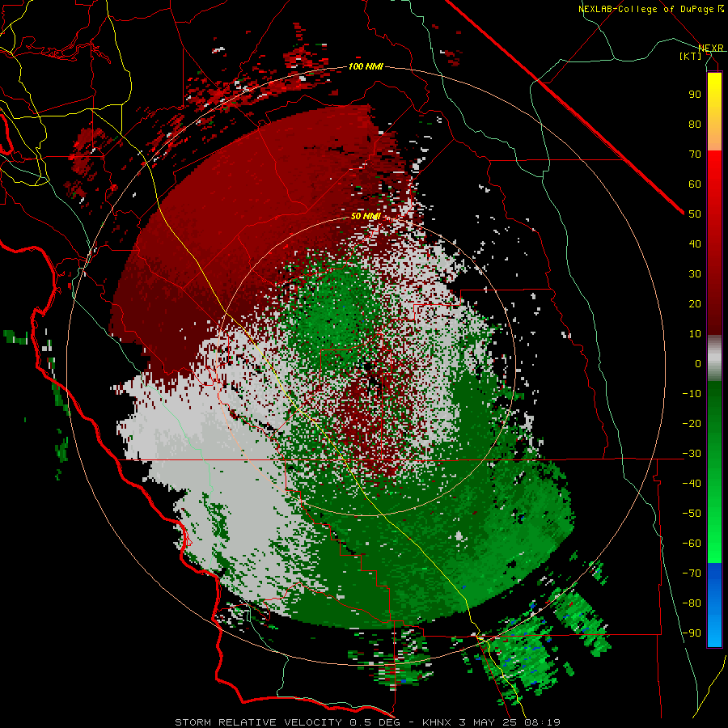Click the -90 value on velocity scale
728x728 pixels.
coord(692,633)
